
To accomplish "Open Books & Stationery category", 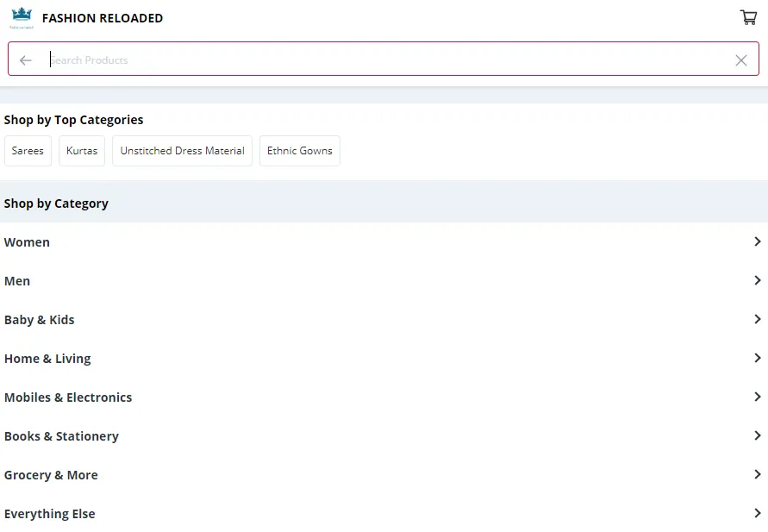I will 384,435.
